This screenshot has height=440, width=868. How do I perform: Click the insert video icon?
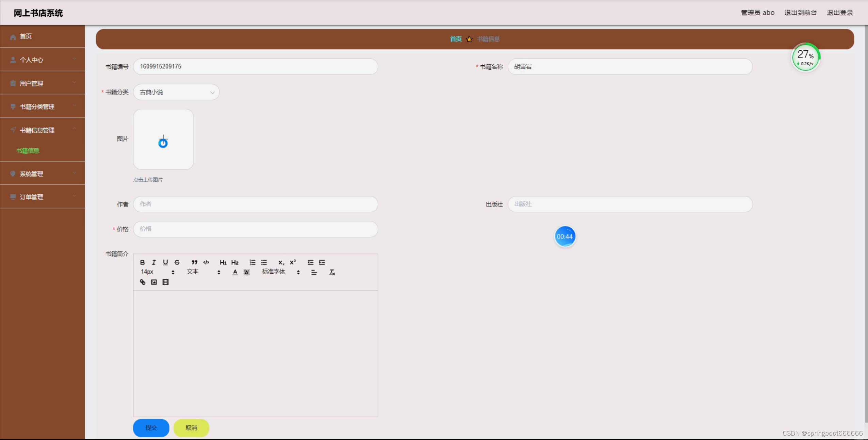click(x=165, y=282)
